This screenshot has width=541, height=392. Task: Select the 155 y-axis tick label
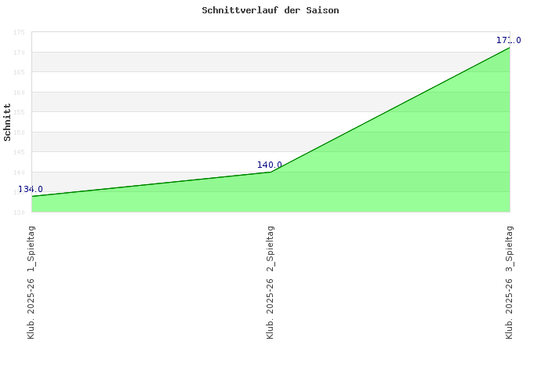[19, 112]
